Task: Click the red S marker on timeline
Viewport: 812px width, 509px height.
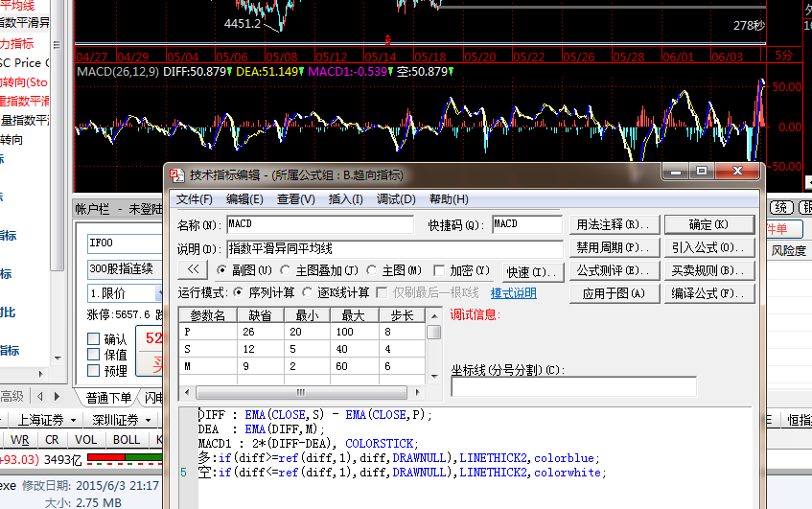Action: tap(387, 40)
